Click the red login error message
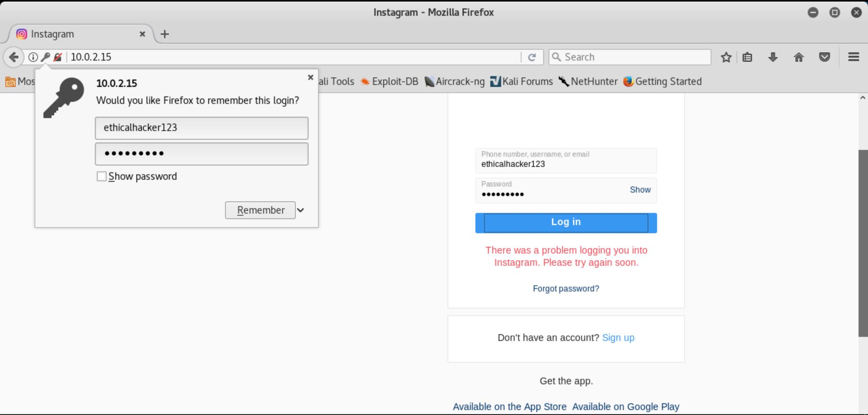 point(566,256)
